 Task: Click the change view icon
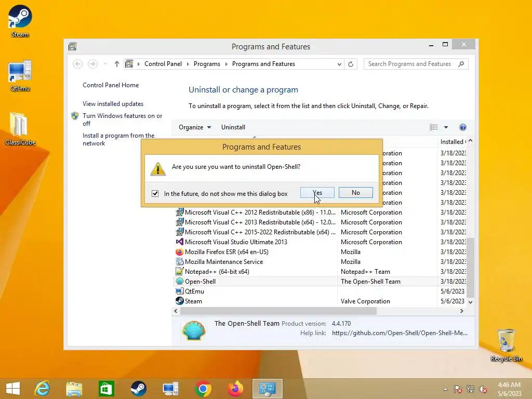[434, 127]
